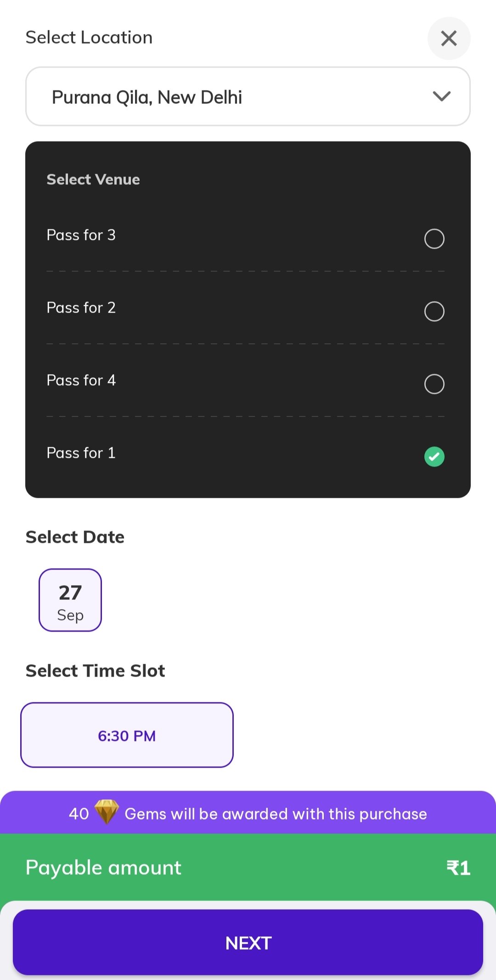
Task: Tap the Payable amount label
Action: pyautogui.click(x=103, y=868)
